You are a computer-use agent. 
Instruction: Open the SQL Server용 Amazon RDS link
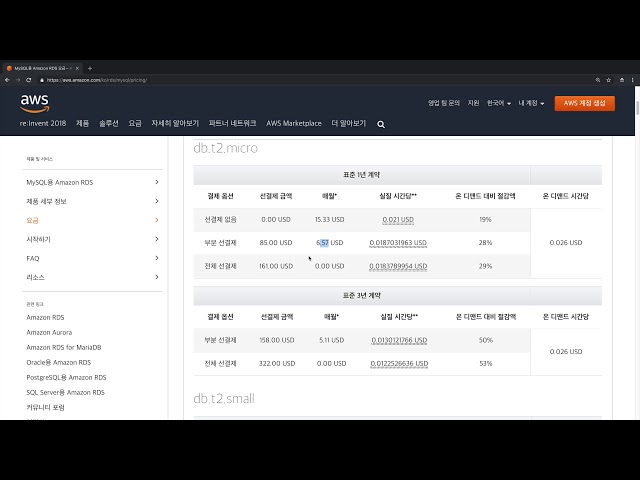click(65, 393)
